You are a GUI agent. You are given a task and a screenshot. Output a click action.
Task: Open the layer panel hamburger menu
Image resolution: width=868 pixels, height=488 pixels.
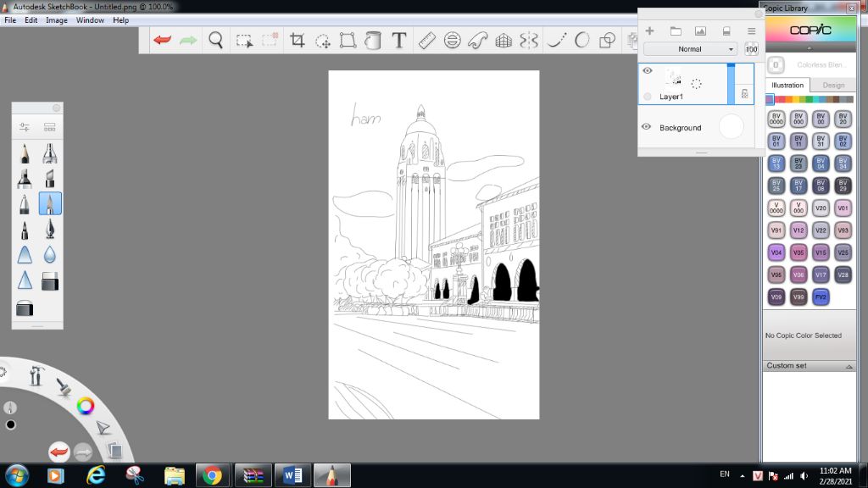click(751, 31)
